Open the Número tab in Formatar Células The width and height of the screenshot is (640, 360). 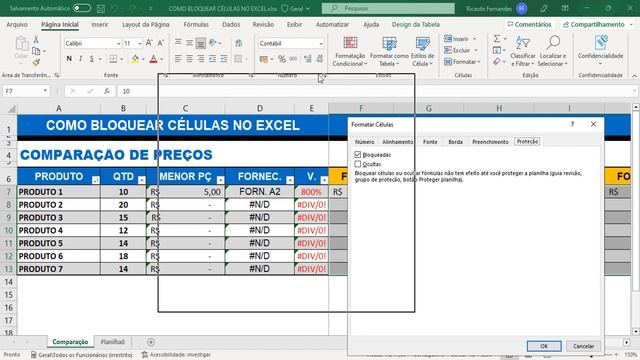pos(364,142)
